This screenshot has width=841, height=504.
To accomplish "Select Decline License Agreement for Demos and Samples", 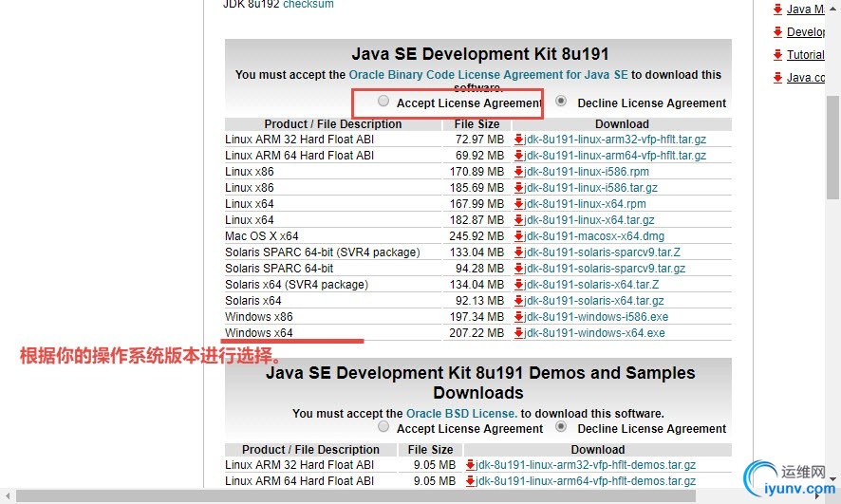I will tap(561, 427).
